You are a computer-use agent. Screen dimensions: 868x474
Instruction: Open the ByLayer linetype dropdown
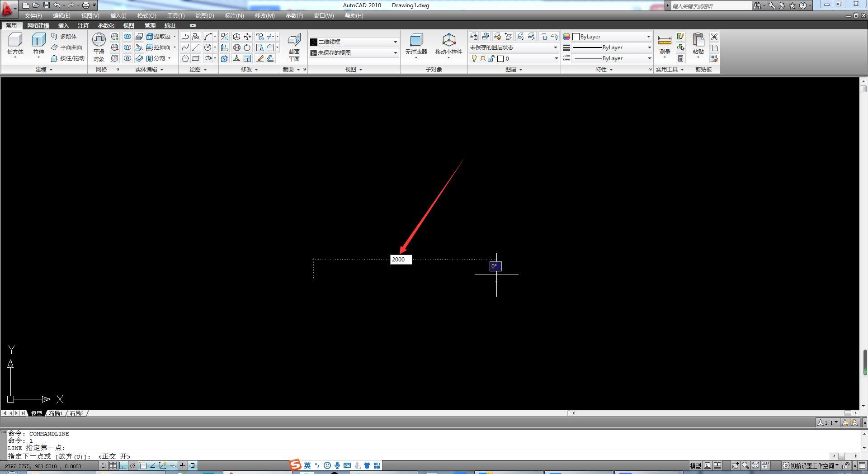(612, 58)
